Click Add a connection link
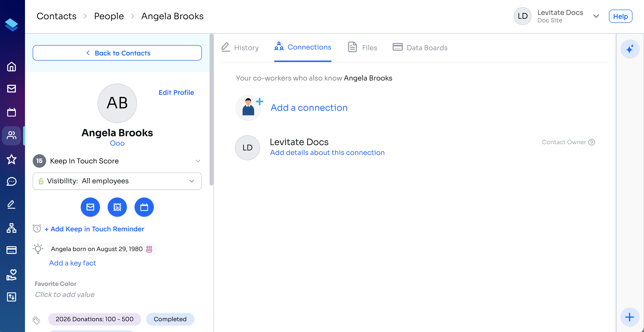 tap(309, 107)
